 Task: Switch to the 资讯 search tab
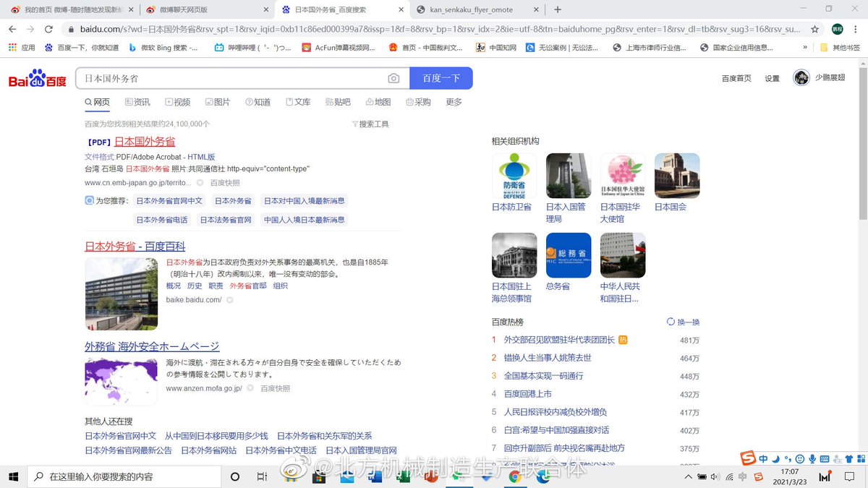click(x=137, y=102)
